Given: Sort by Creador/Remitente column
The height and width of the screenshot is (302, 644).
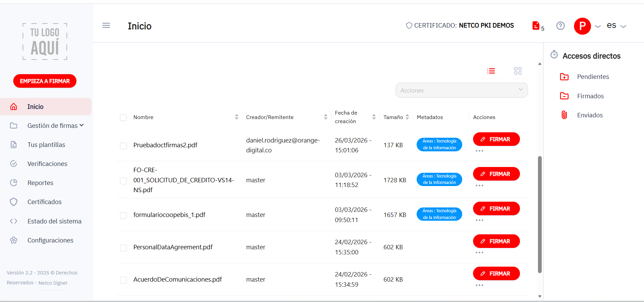Looking at the screenshot, I should tap(326, 117).
